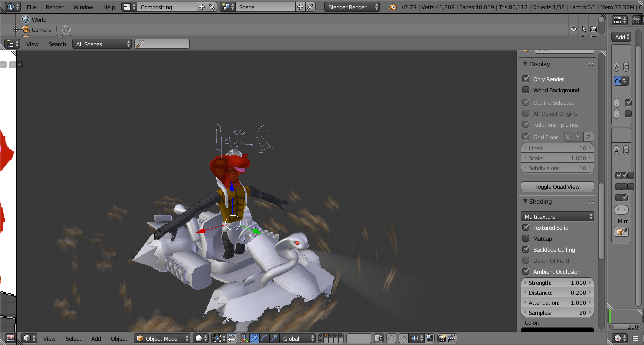Click the Samples value slider

point(557,312)
